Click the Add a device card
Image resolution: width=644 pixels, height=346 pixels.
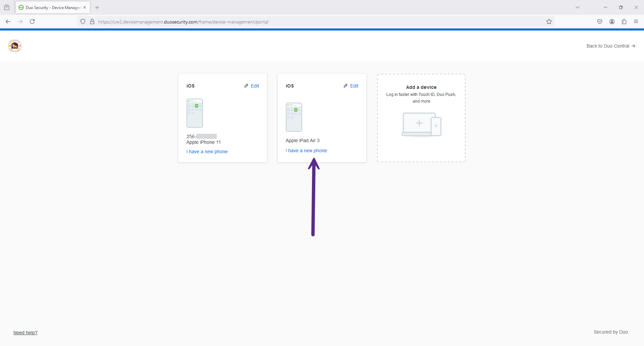(x=421, y=118)
